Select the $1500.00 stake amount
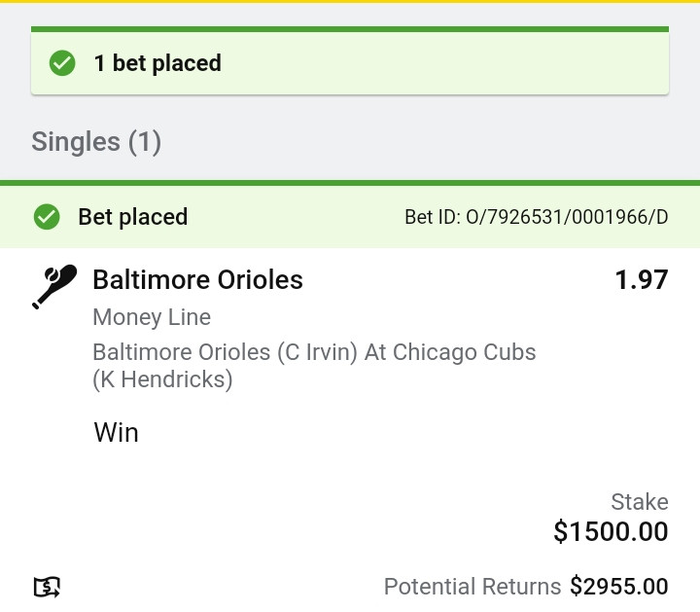The width and height of the screenshot is (700, 612). [611, 531]
